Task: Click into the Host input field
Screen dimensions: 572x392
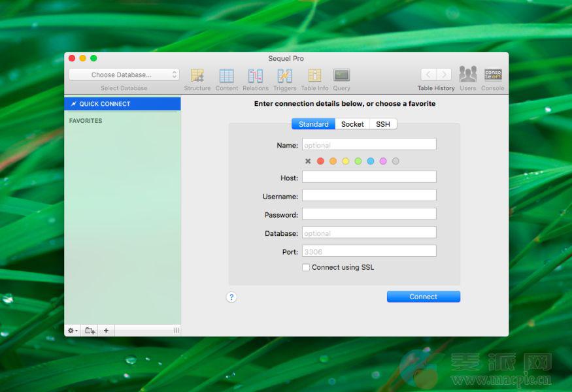Action: pos(369,177)
